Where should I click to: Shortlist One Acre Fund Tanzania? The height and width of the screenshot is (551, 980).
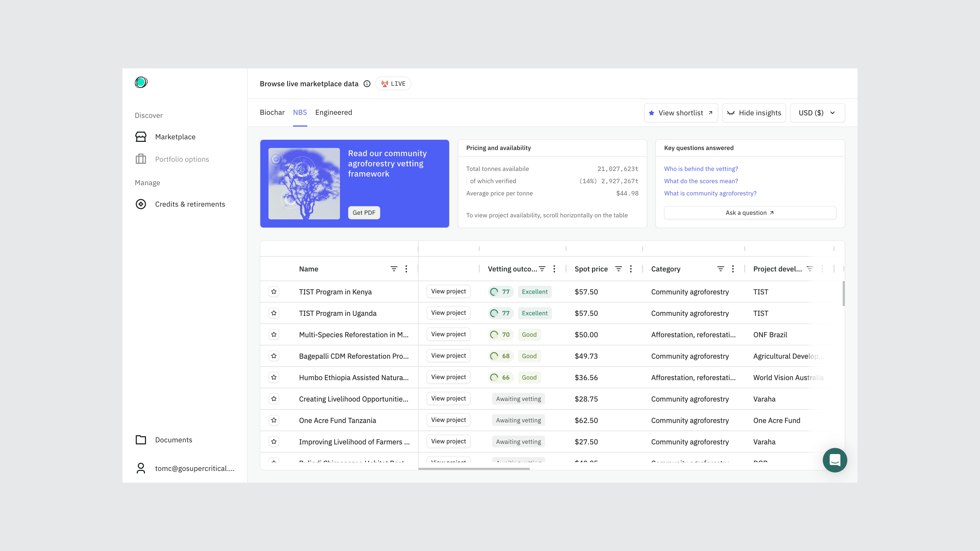pos(274,420)
